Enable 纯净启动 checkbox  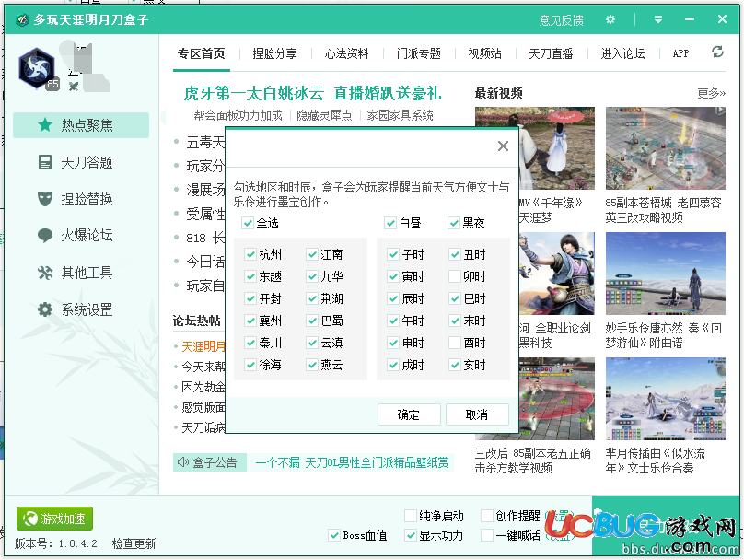[x=411, y=516]
